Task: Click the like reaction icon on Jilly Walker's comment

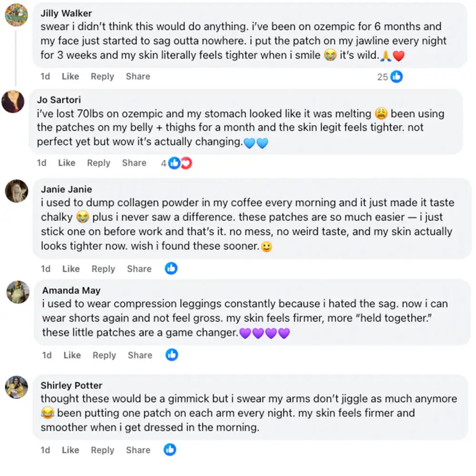Action: (x=397, y=76)
